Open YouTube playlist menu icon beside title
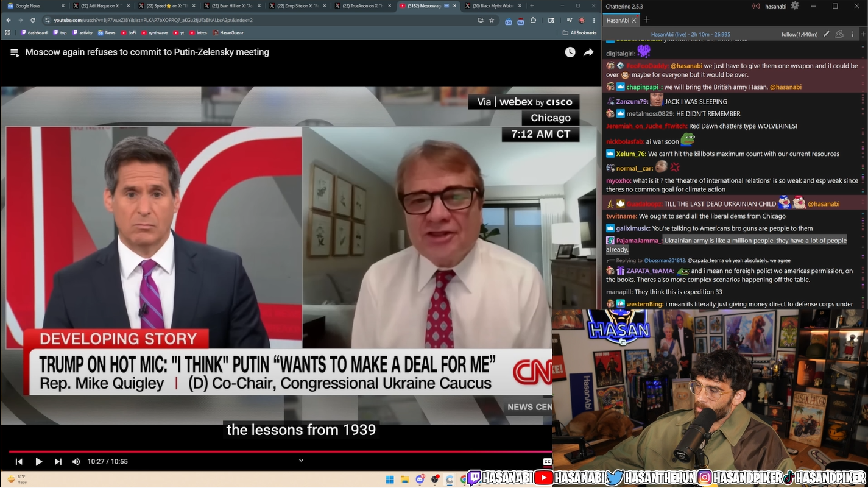 (x=15, y=52)
